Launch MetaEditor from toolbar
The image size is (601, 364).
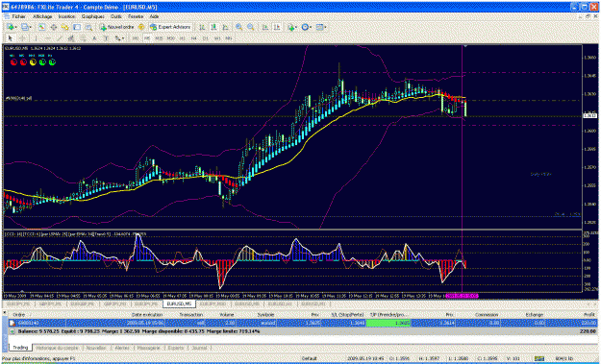[141, 27]
